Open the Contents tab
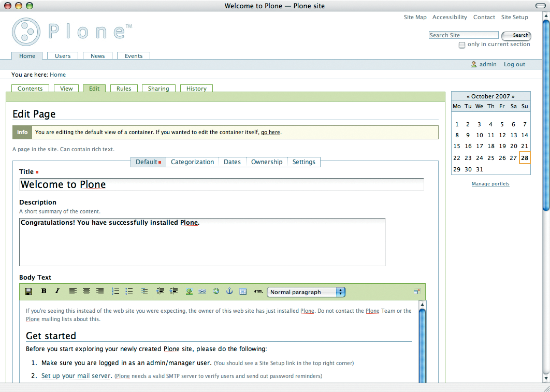 click(x=30, y=89)
